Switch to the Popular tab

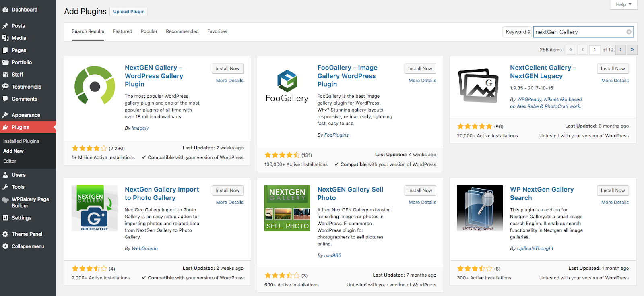click(149, 31)
